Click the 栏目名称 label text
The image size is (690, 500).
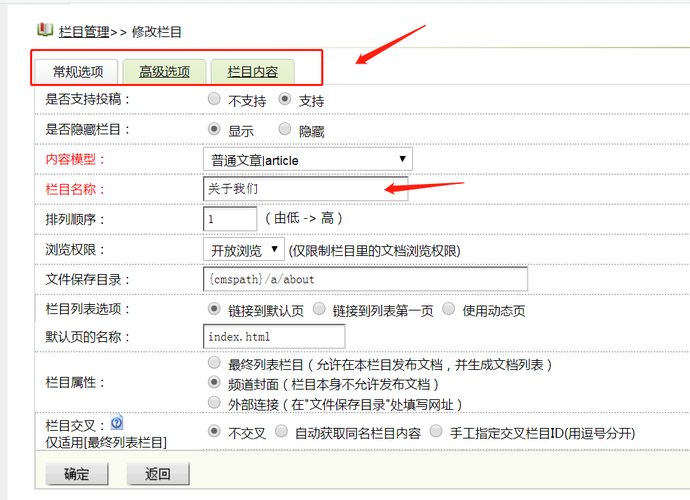point(75,189)
